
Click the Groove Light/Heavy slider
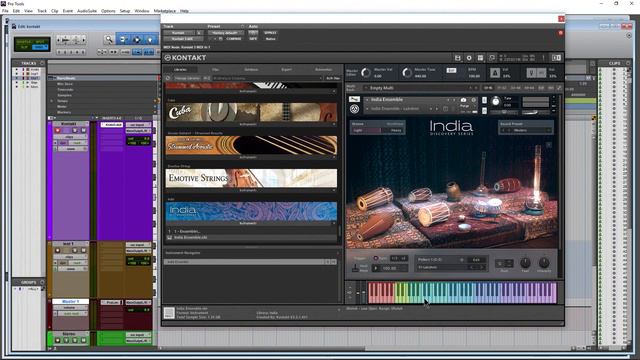(377, 130)
